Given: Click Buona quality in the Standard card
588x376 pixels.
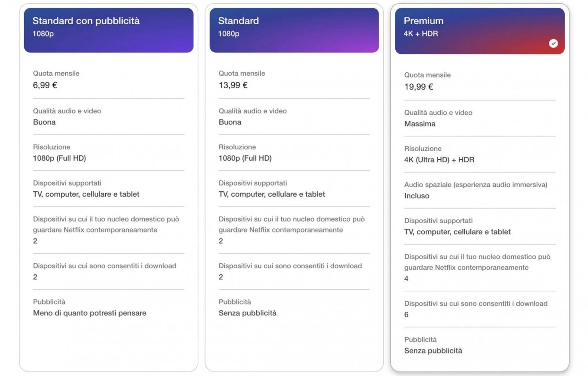Looking at the screenshot, I should coord(230,122).
